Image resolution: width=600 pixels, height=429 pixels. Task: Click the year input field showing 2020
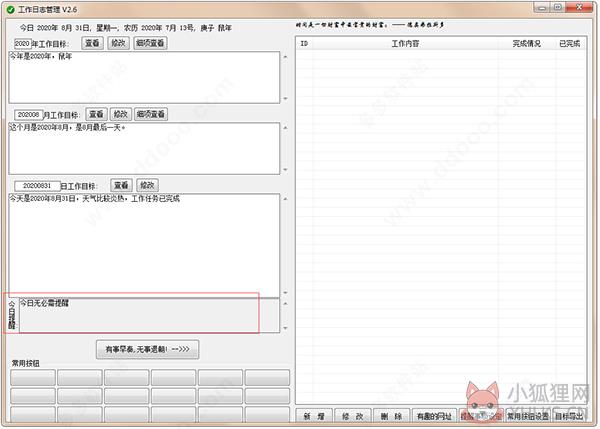22,44
